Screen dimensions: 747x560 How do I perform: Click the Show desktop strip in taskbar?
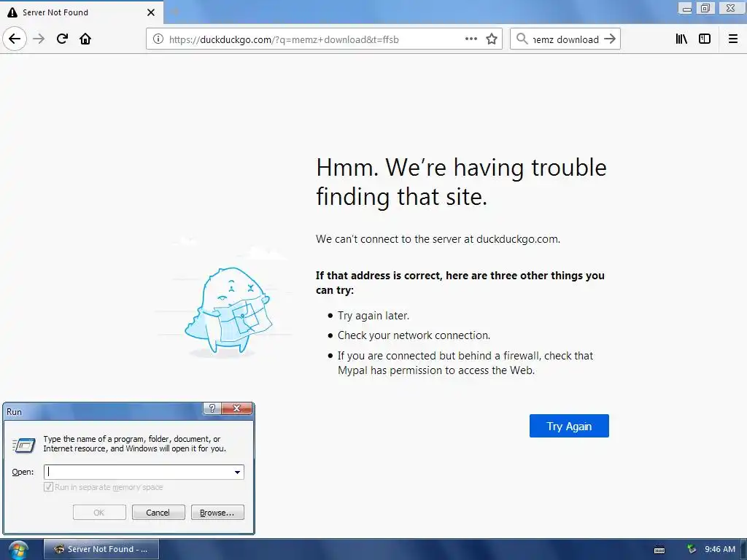click(743, 550)
